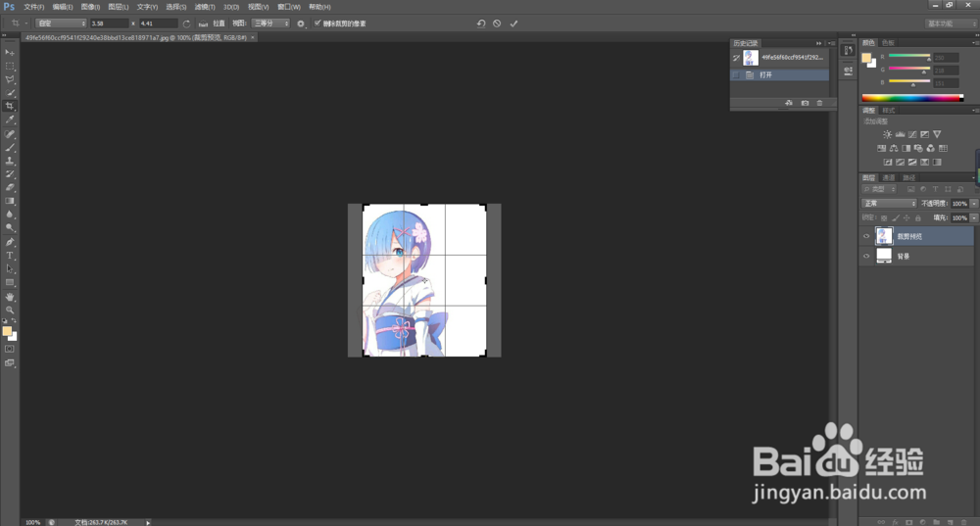This screenshot has width=980, height=526.
Task: Select the Zoom tool
Action: [x=10, y=310]
